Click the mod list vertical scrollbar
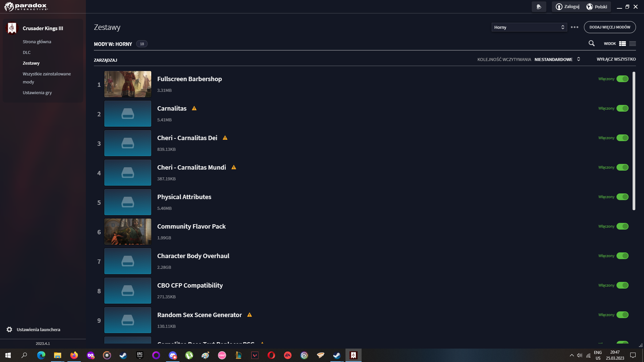The height and width of the screenshot is (362, 644). point(634,141)
